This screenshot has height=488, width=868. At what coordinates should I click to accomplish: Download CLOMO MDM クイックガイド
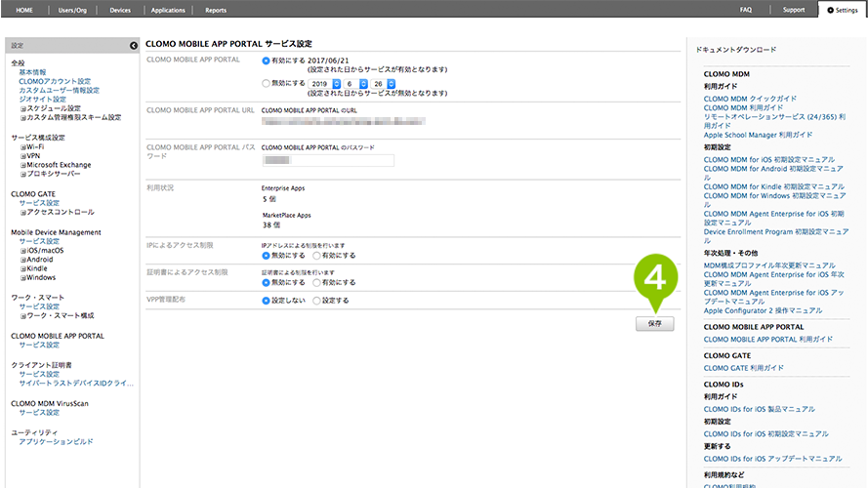[x=750, y=99]
